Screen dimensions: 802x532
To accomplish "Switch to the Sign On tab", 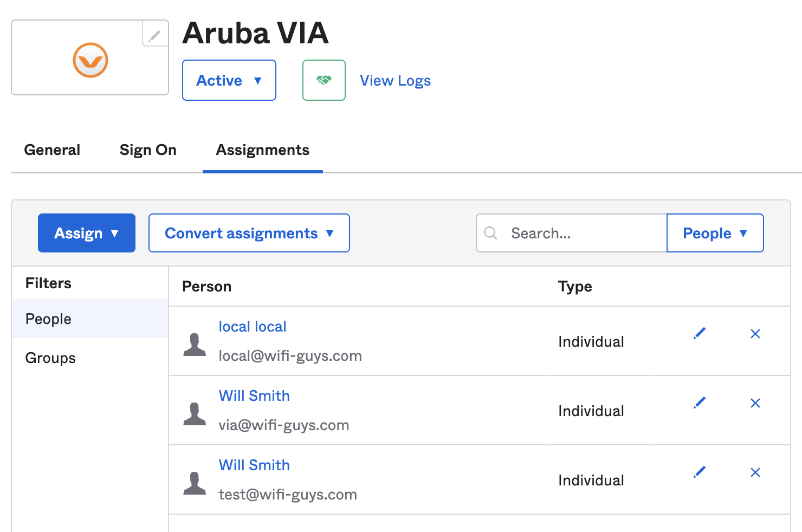I will [x=148, y=150].
